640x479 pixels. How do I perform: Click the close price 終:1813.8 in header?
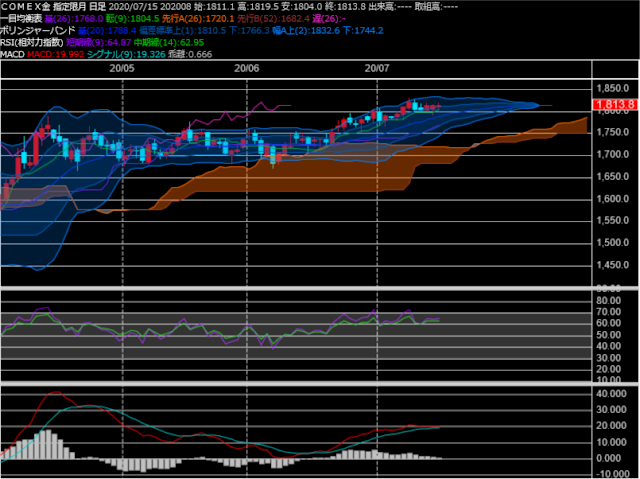point(345,7)
